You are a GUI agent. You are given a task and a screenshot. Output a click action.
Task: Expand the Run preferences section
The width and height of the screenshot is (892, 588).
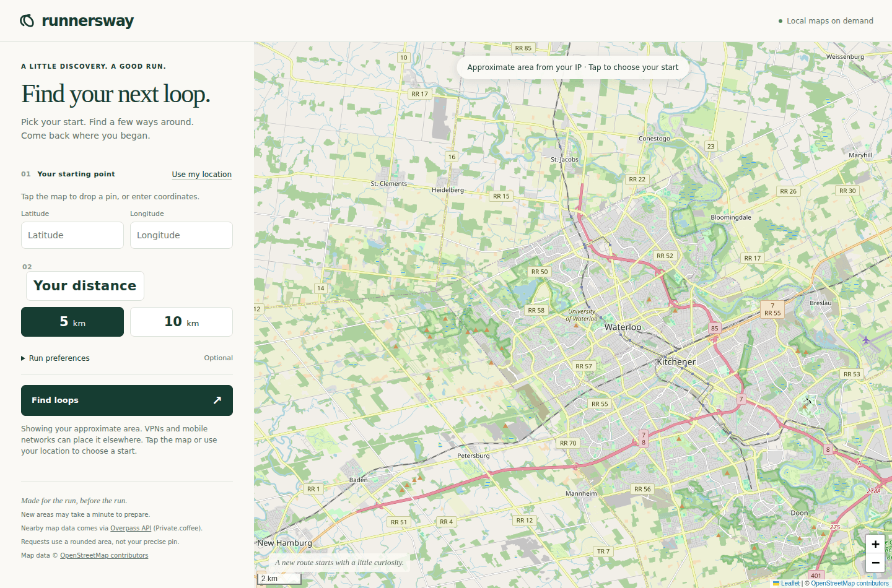(x=127, y=358)
